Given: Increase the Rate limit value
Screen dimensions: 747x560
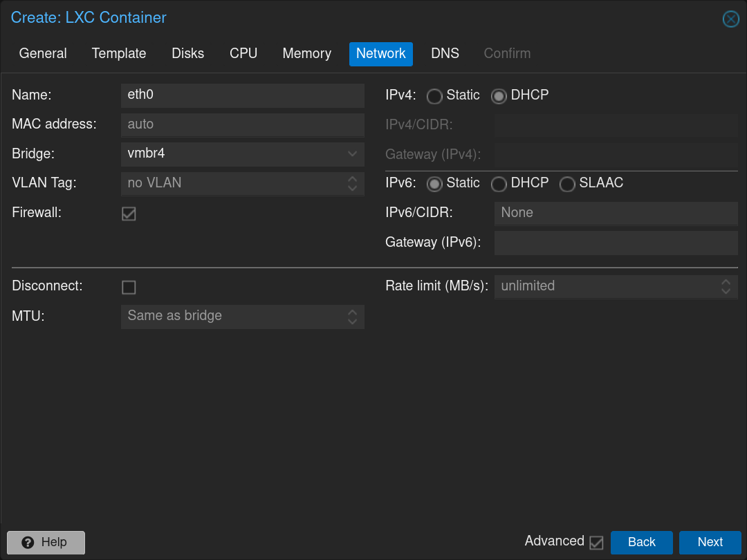Looking at the screenshot, I should [x=726, y=282].
